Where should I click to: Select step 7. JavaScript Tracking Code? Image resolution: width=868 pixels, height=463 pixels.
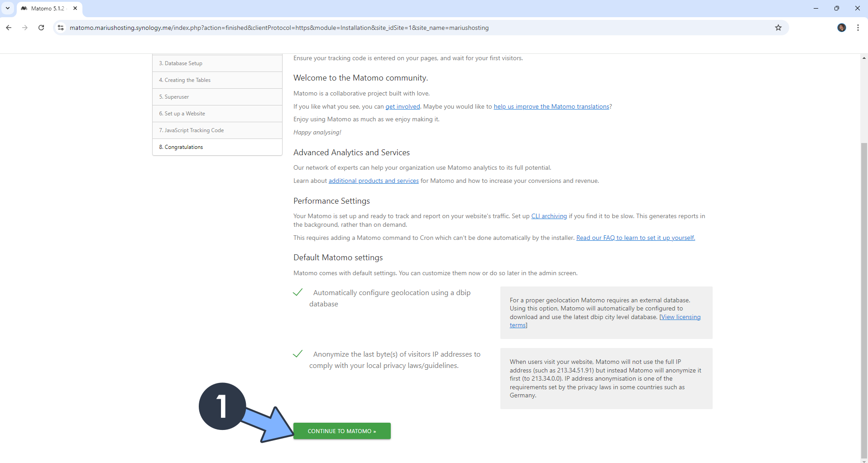(217, 130)
